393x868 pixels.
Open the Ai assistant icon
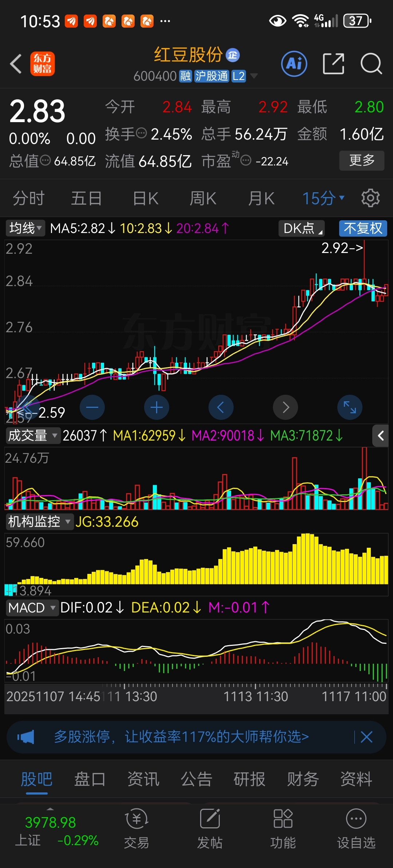click(294, 64)
